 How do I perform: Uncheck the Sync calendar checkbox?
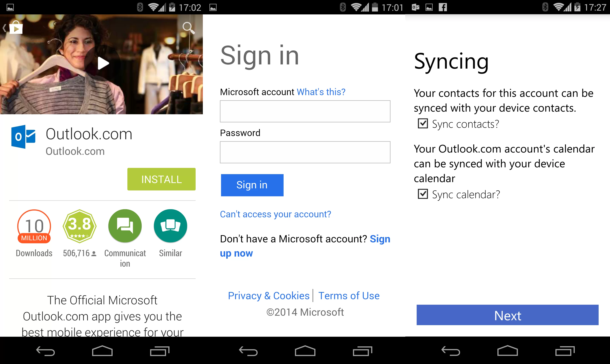(x=423, y=194)
